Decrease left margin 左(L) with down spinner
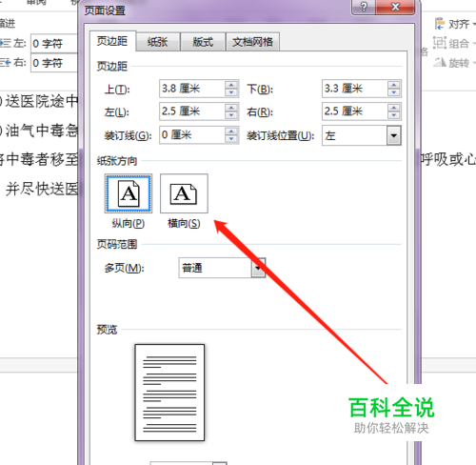The width and height of the screenshot is (476, 465). (x=231, y=115)
